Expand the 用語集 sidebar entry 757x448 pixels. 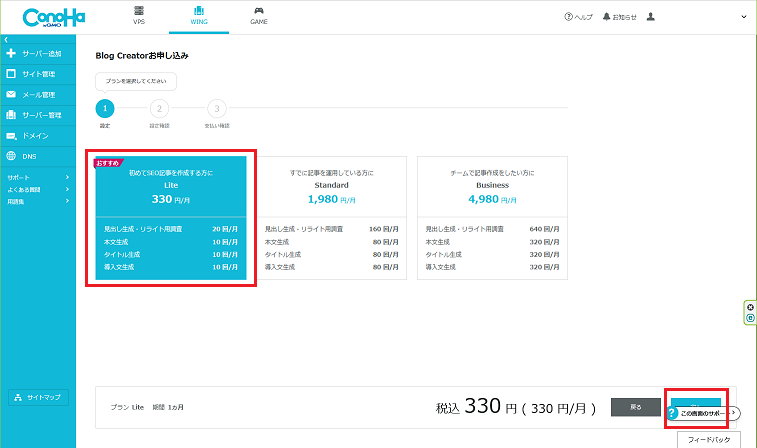pyautogui.click(x=38, y=201)
